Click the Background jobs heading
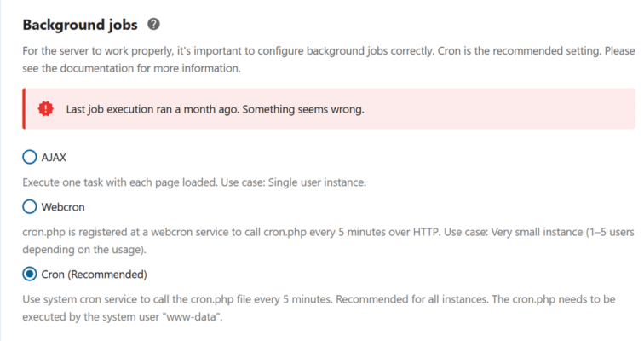Screen dimensions: 644x341 [80, 25]
